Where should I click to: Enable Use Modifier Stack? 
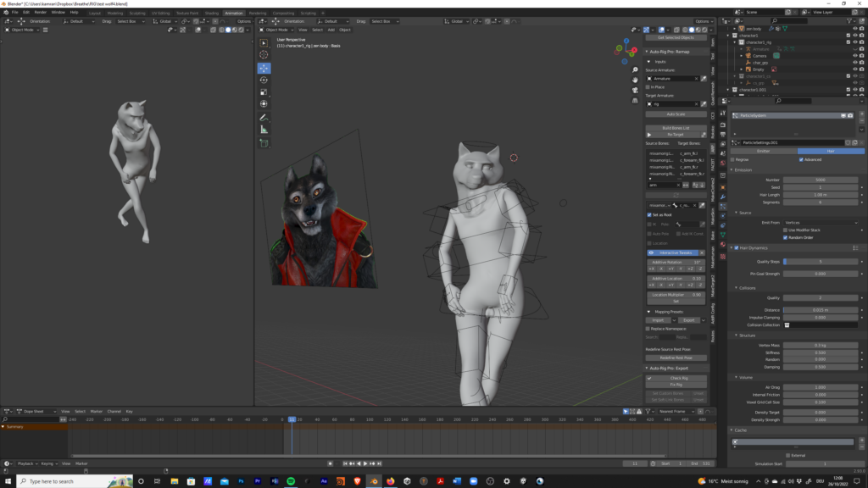(x=785, y=230)
